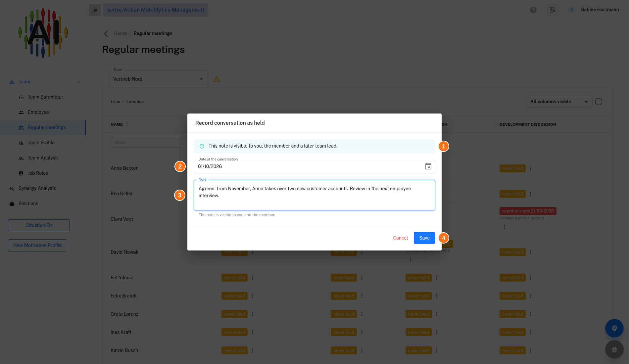The height and width of the screenshot is (364, 629).
Task: Save the recorded conversation
Action: pos(424,238)
